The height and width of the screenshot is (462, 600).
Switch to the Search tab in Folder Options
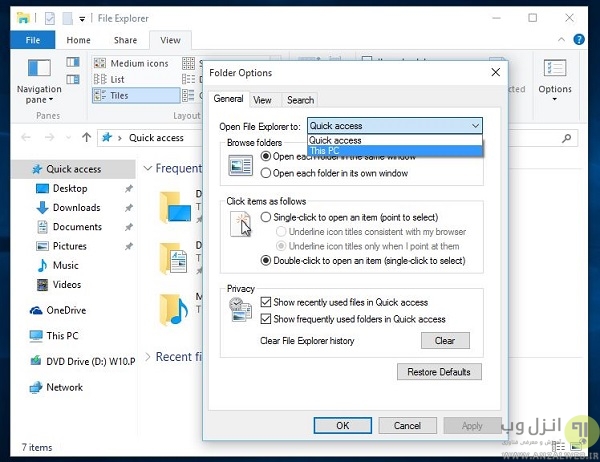click(x=300, y=100)
